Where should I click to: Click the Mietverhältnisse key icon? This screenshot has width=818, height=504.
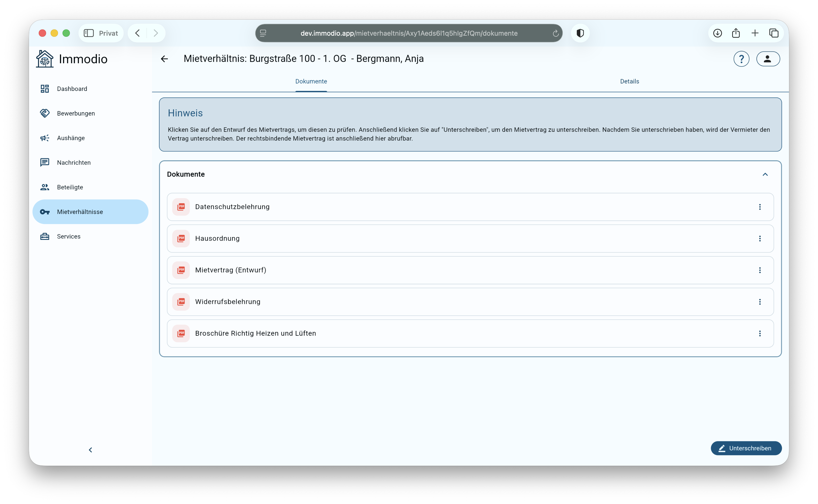(x=45, y=212)
